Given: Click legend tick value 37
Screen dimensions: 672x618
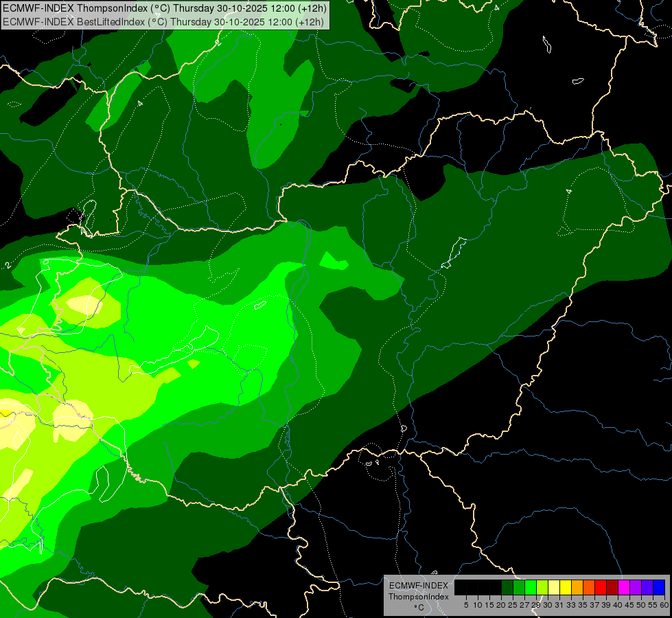Looking at the screenshot, I should pos(594,605).
